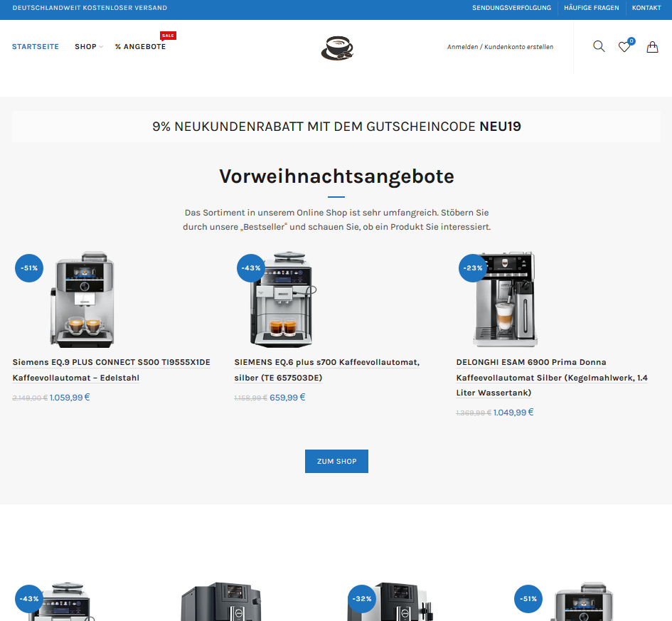Open the Siemens EQ.9 Plus Connect product image
This screenshot has width=672, height=621.
pos(82,299)
